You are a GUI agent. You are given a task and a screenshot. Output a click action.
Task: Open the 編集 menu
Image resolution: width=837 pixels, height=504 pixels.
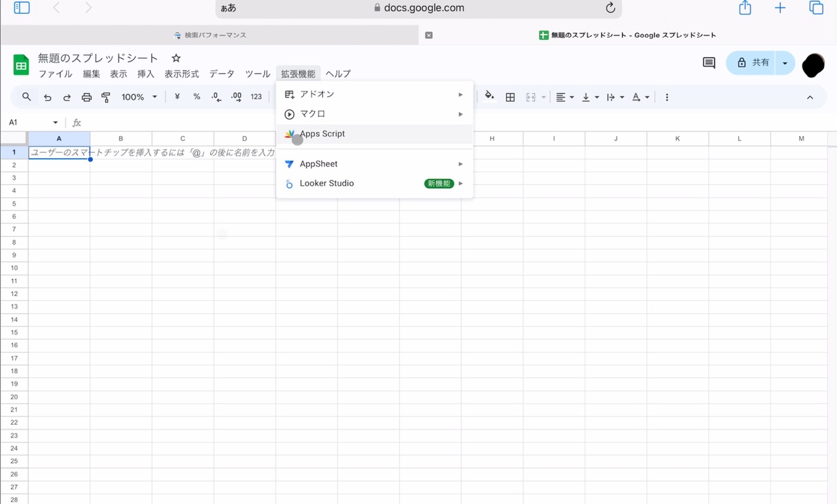tap(92, 74)
